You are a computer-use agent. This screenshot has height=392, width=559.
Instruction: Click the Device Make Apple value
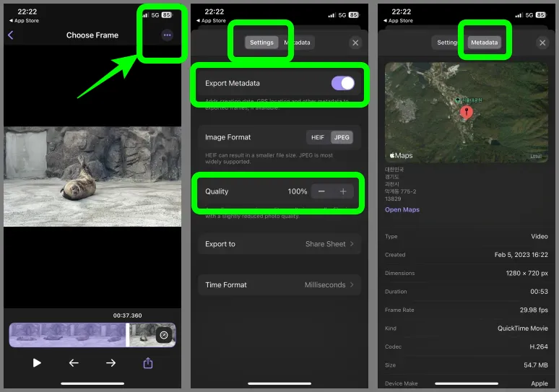point(539,383)
